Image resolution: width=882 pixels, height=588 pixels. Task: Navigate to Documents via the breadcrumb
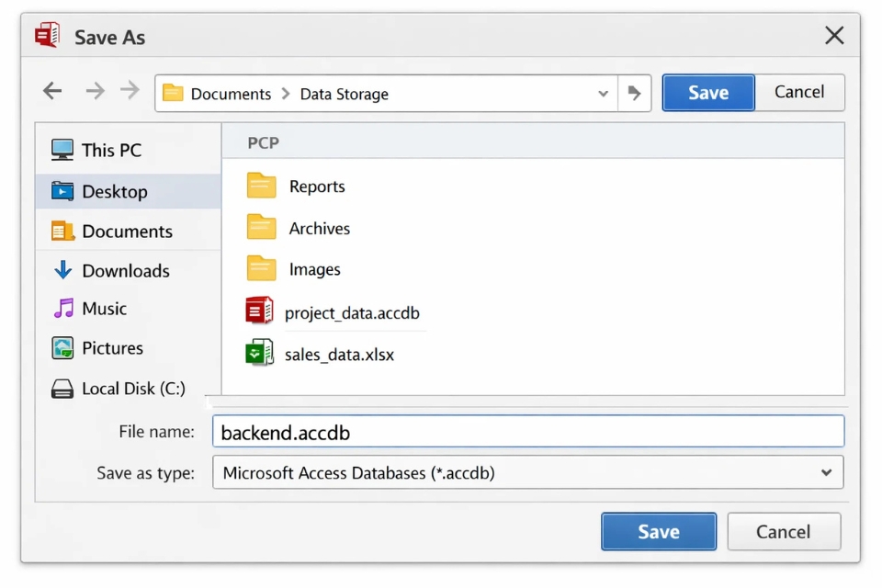point(233,93)
